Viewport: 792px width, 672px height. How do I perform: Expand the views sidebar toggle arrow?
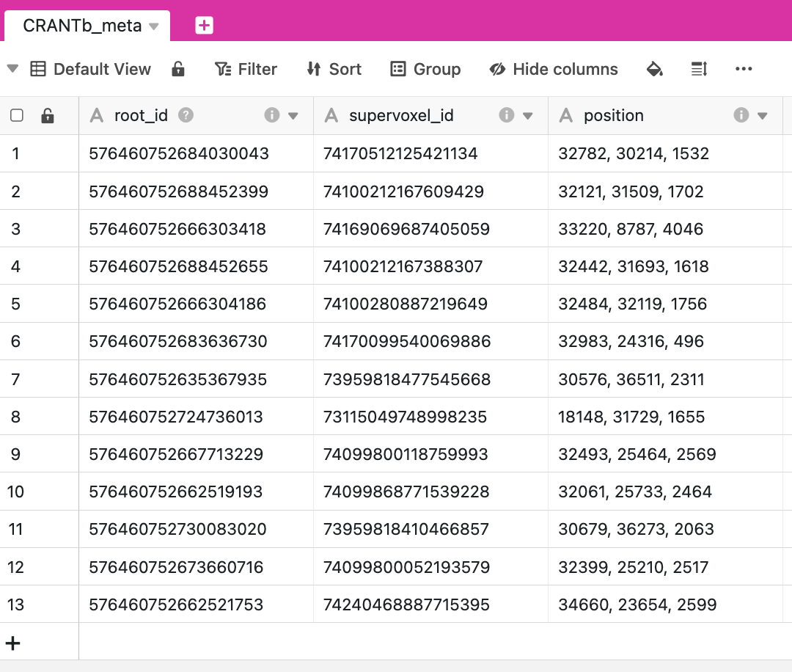[x=12, y=68]
